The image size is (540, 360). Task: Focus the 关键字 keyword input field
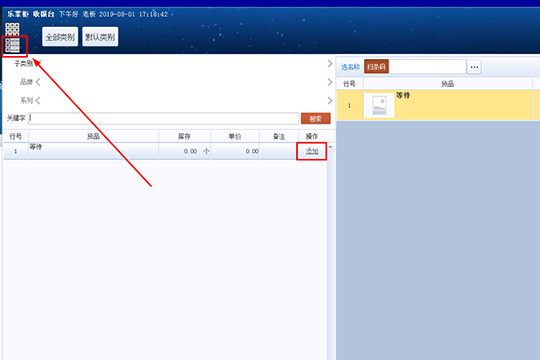[163, 118]
